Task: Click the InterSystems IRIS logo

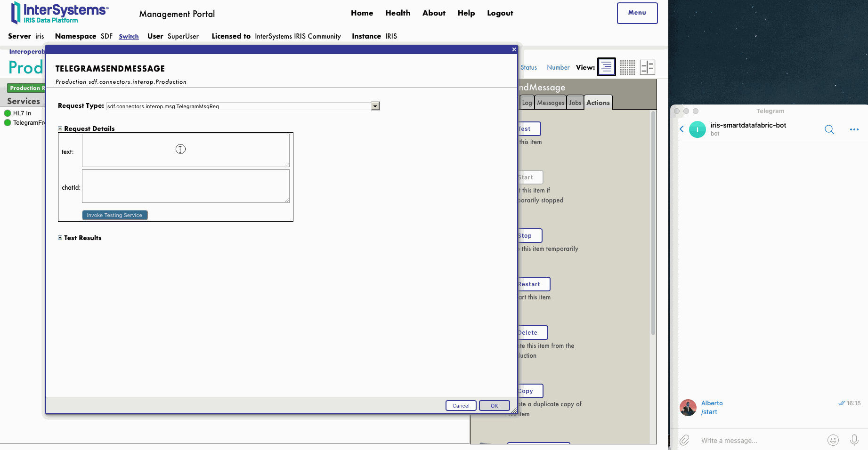Action: click(x=60, y=13)
